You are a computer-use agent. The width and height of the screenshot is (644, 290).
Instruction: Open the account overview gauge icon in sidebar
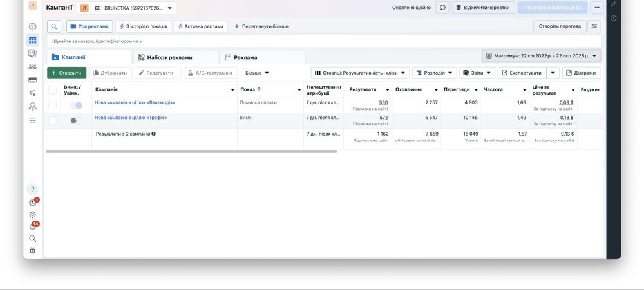coord(32,26)
